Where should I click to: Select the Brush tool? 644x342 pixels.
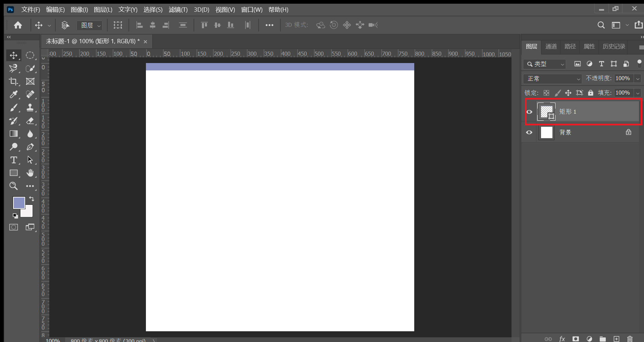[x=13, y=108]
